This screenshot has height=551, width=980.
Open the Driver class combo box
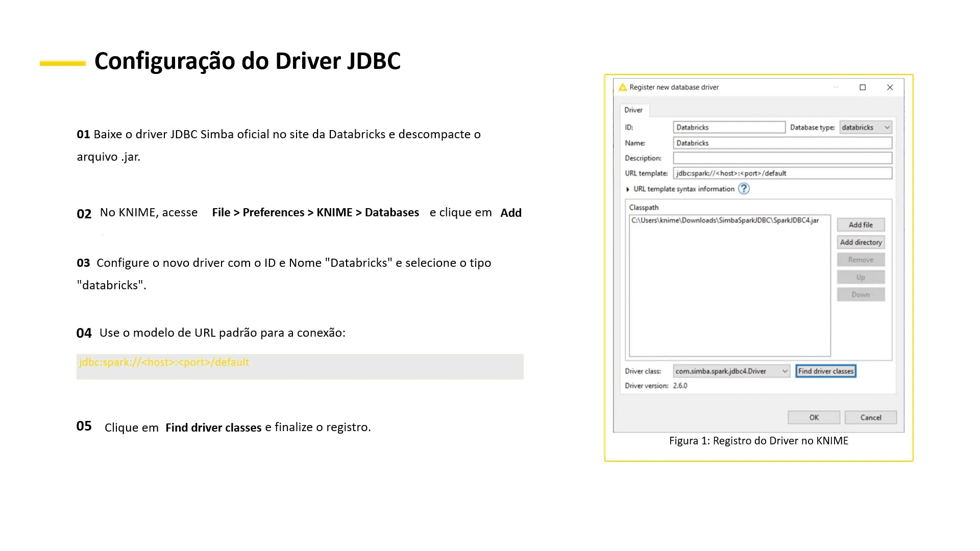pos(731,371)
